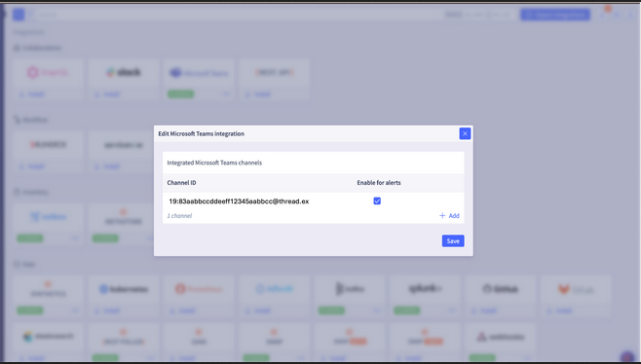The width and height of the screenshot is (641, 364).
Task: Save the Microsoft Teams integration settings
Action: 453,241
